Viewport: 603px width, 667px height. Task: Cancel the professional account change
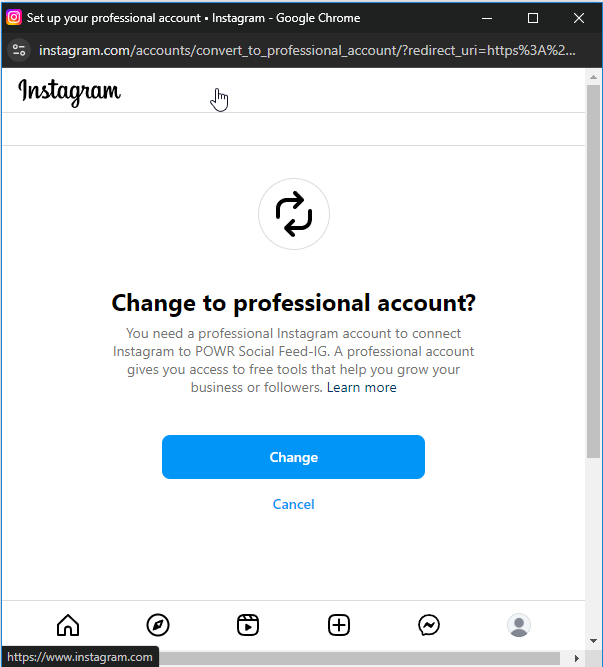293,504
